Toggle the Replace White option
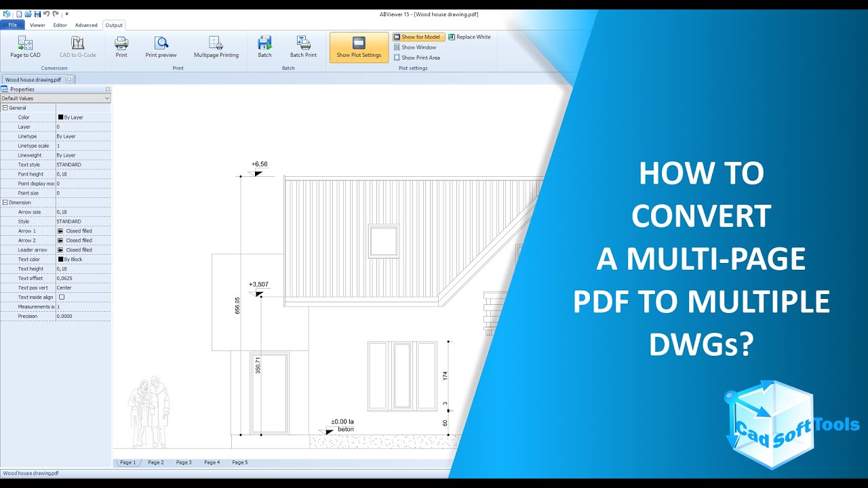868x488 pixels. click(x=469, y=37)
